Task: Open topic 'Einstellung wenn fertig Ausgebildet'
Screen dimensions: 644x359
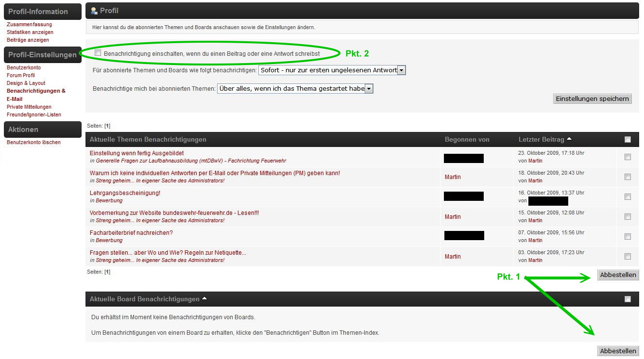Action: click(x=136, y=153)
